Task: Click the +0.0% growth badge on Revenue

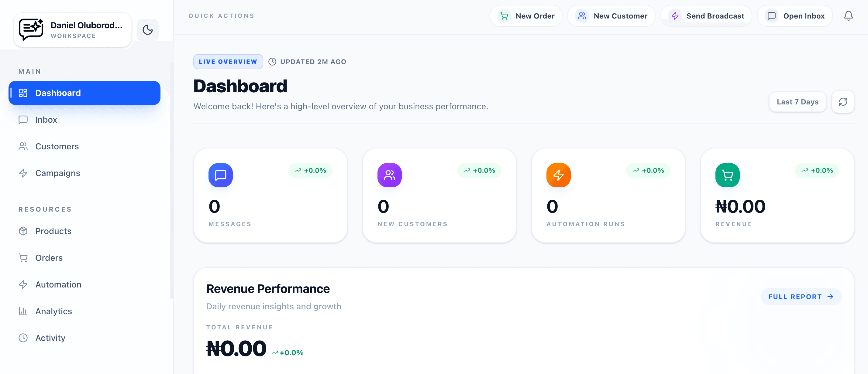Action: tap(817, 170)
